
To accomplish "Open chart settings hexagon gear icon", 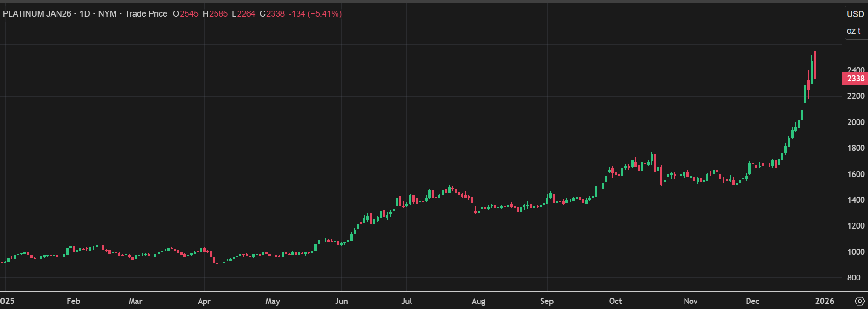I will click(859, 301).
